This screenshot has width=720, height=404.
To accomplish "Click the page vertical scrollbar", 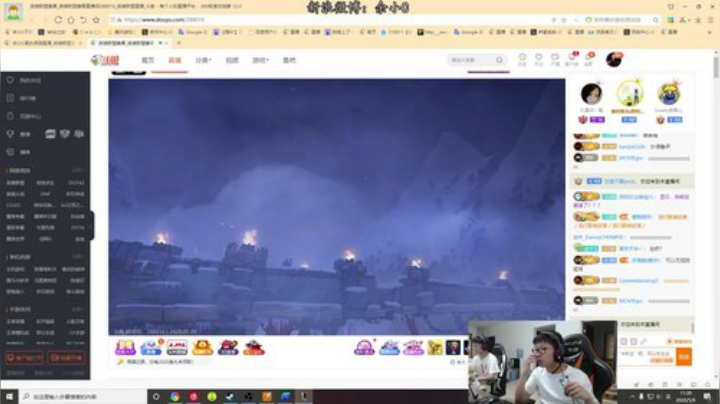I will (x=715, y=69).
